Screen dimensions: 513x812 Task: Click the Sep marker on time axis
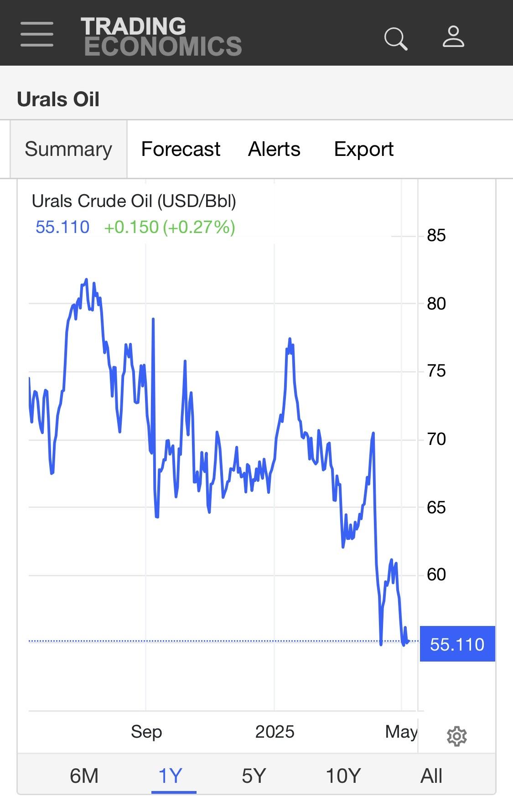point(146,732)
